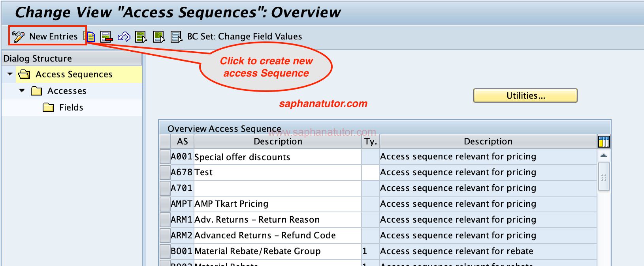Click the ARM1 access sequence cell
Viewport: 644px width, 266px height.
[x=182, y=220]
